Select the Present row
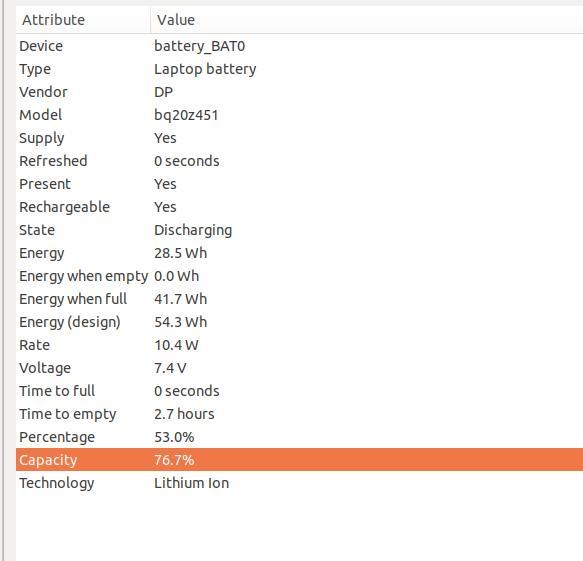 coord(299,184)
